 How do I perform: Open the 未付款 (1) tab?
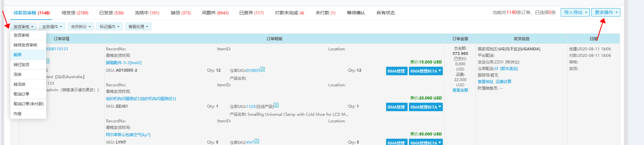pyautogui.click(x=325, y=13)
